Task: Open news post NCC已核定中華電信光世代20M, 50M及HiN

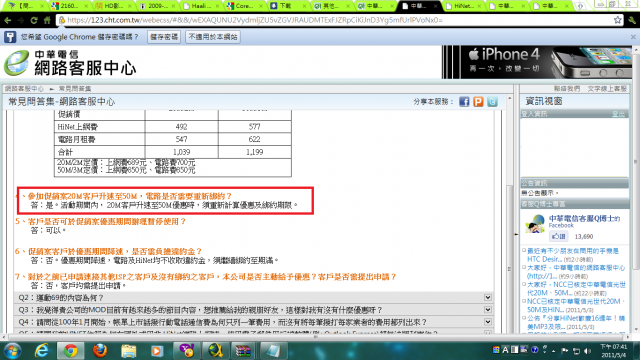Action: [576, 305]
